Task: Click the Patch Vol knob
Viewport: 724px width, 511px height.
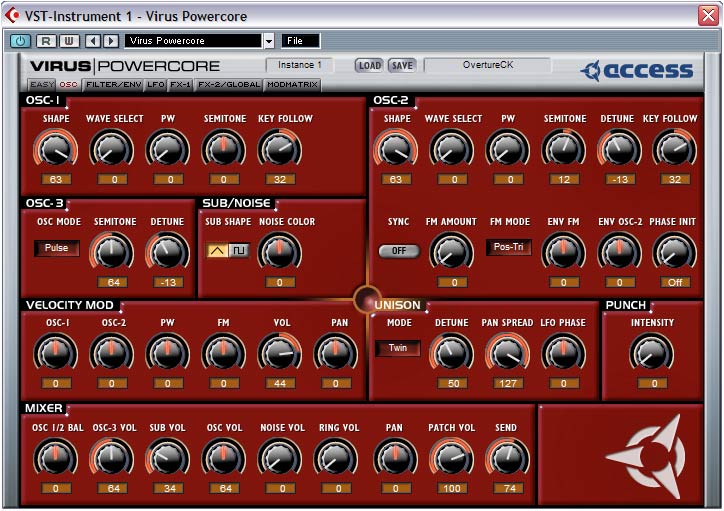Action: pyautogui.click(x=451, y=456)
